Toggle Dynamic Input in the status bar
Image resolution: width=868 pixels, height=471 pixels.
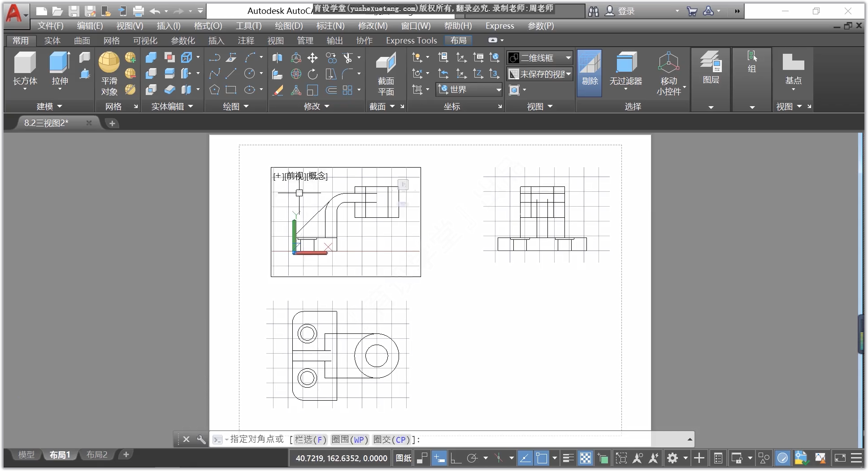pyautogui.click(x=439, y=458)
